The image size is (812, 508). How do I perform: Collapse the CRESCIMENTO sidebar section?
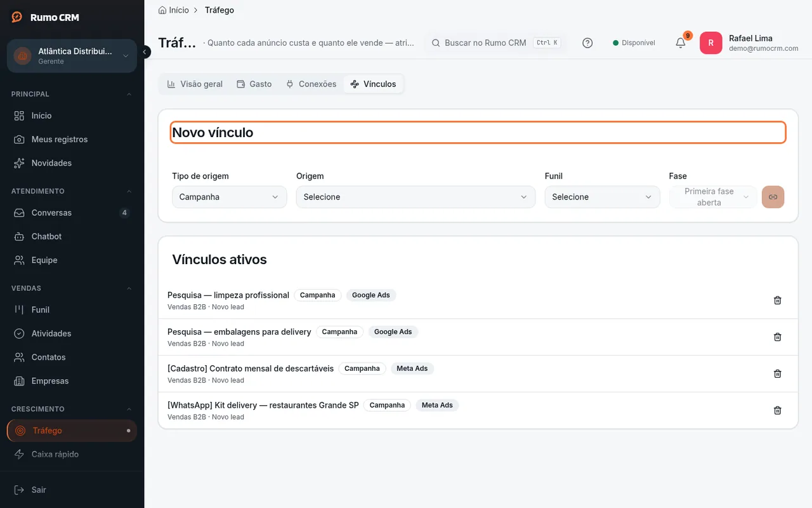point(72,409)
